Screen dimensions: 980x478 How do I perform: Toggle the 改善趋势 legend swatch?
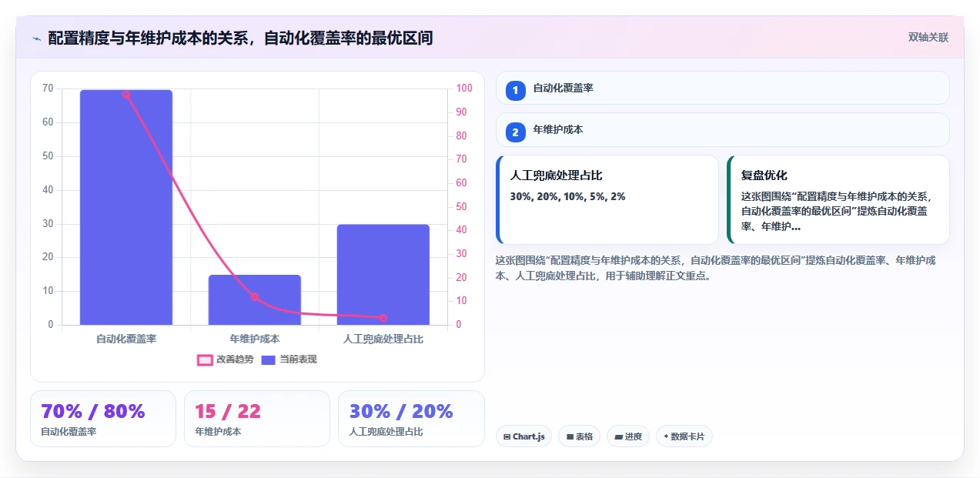[205, 359]
